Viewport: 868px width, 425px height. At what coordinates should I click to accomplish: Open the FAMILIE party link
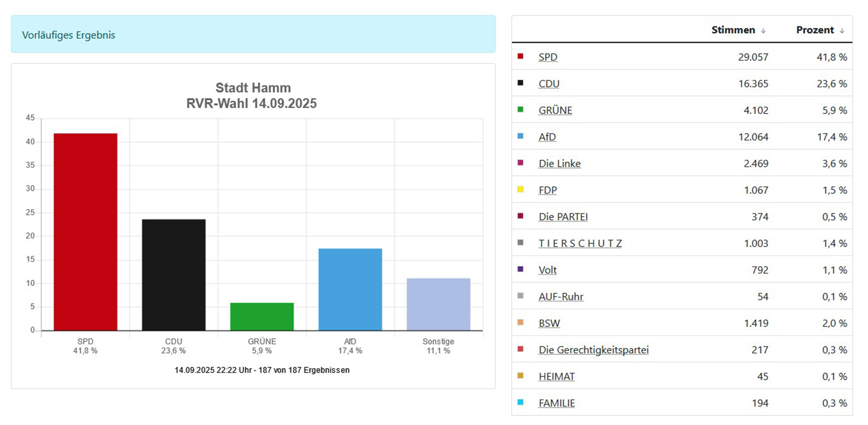pyautogui.click(x=557, y=403)
